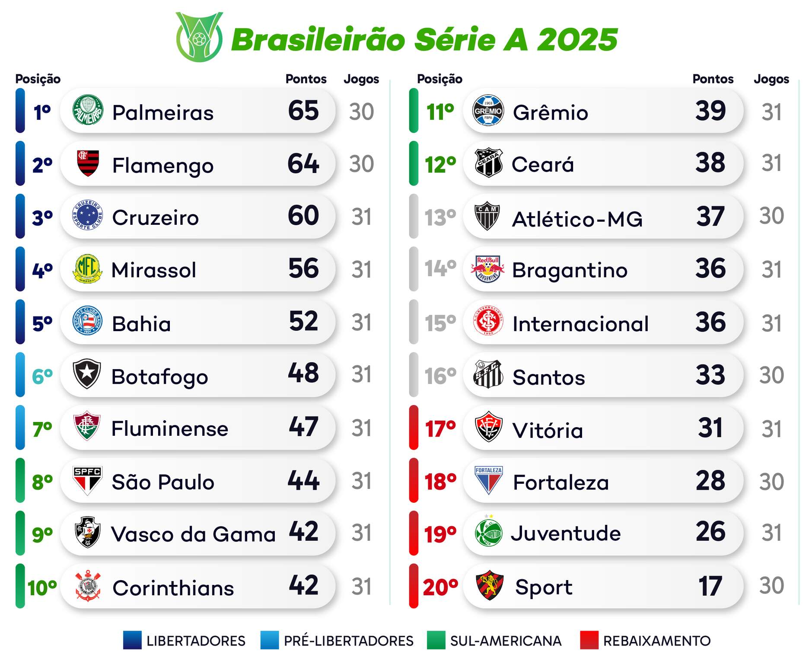Click the red Rebaixamento legend swatch
The image size is (812, 664).
coord(589,640)
